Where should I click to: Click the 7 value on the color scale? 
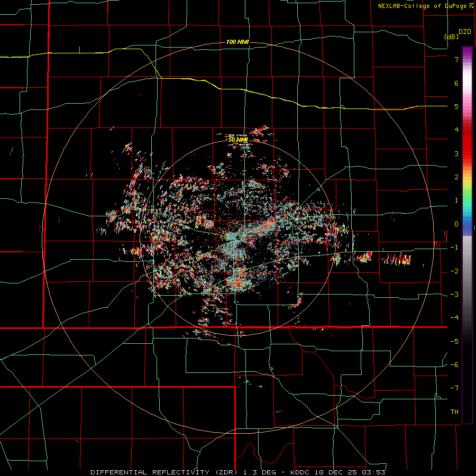456,59
